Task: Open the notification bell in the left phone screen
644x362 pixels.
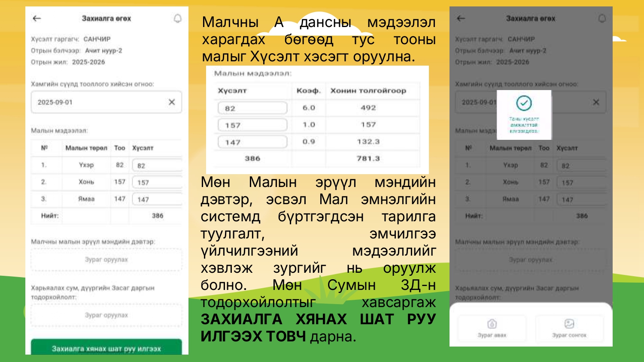Action: pos(177,18)
